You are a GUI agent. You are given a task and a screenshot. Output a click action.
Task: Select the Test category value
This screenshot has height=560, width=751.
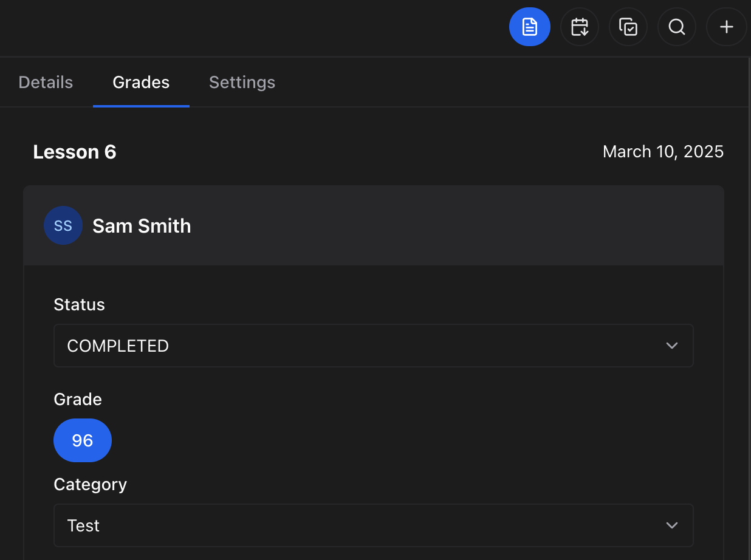pos(83,525)
